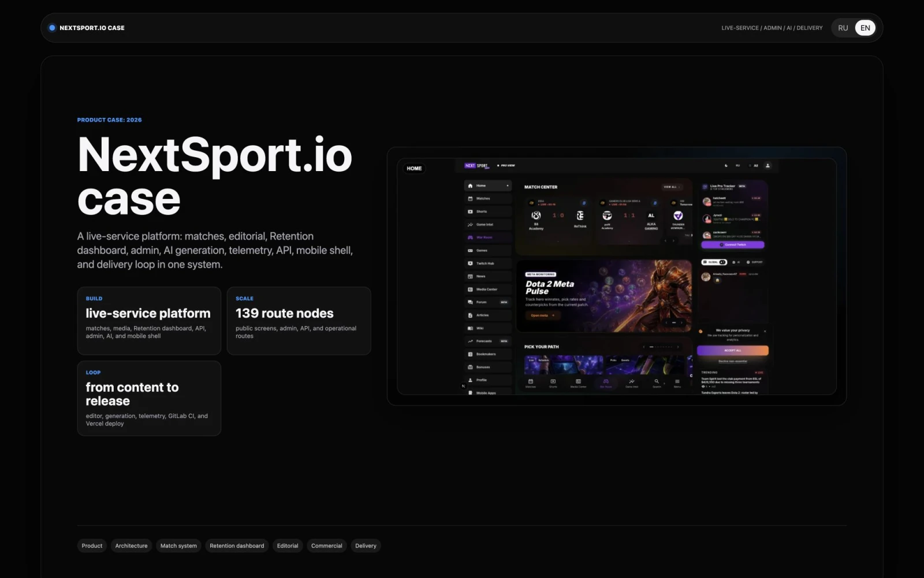Image resolution: width=924 pixels, height=578 pixels.
Task: Click the Decline non-essential link
Action: click(x=732, y=361)
